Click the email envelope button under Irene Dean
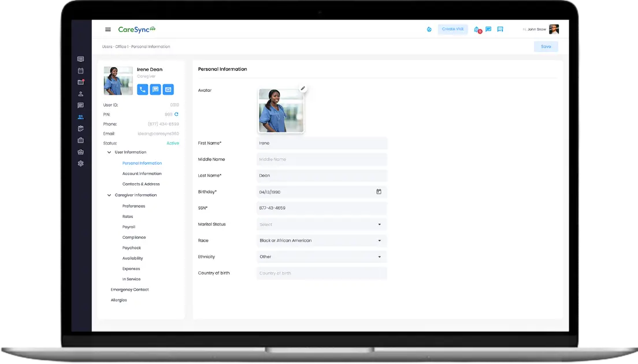 pos(168,90)
